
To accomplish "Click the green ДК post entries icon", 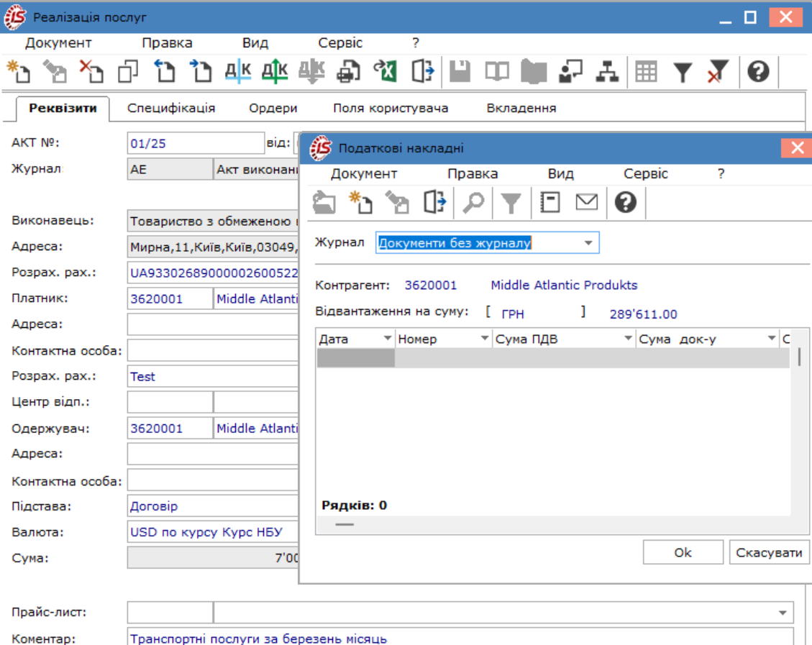I will [275, 71].
